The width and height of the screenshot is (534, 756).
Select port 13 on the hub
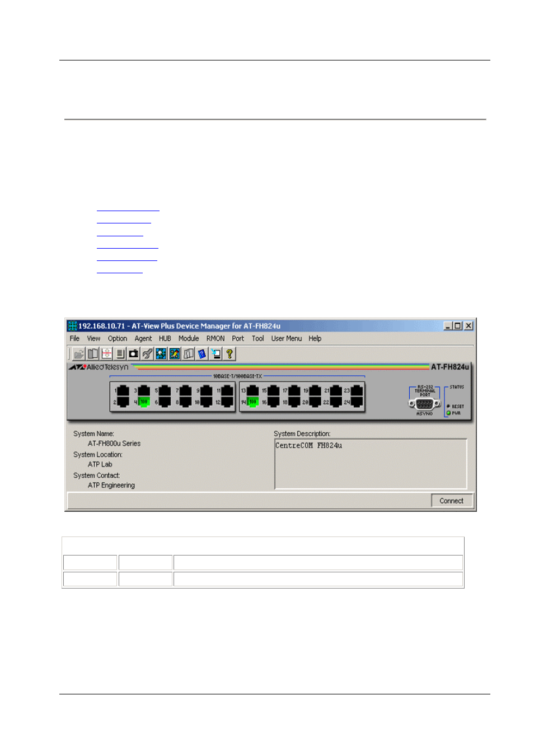click(x=252, y=390)
